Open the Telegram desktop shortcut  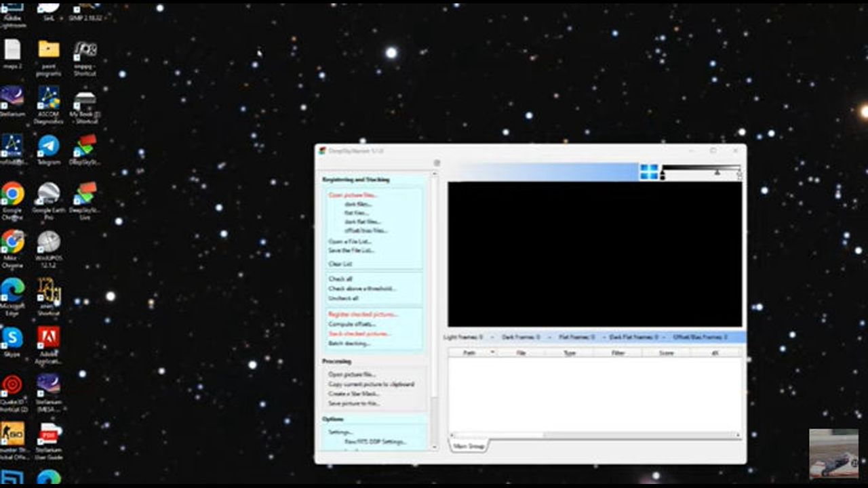pyautogui.click(x=48, y=146)
